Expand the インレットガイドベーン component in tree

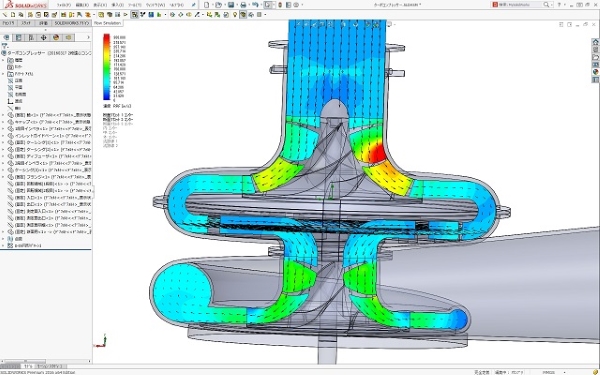pos(3,135)
